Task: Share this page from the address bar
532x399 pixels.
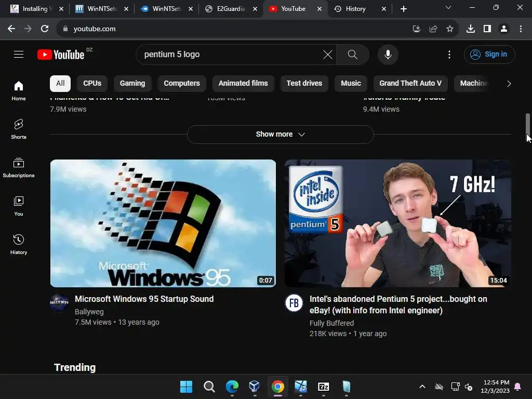Action: point(433,29)
